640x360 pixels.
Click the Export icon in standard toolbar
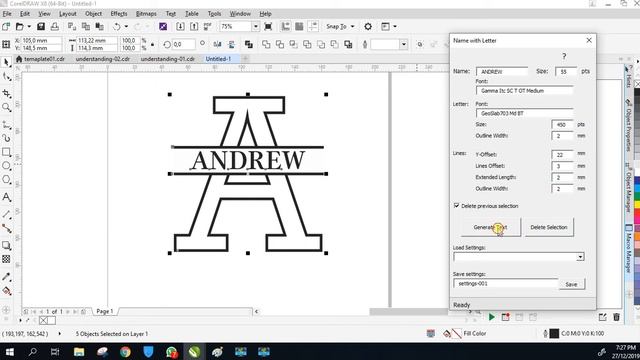tap(194, 27)
